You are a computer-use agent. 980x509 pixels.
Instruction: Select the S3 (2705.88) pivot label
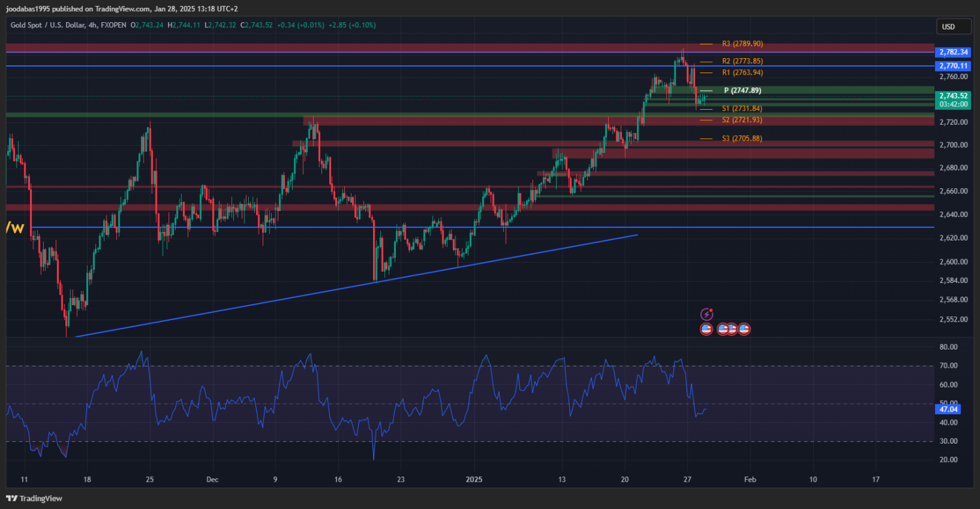pyautogui.click(x=742, y=139)
